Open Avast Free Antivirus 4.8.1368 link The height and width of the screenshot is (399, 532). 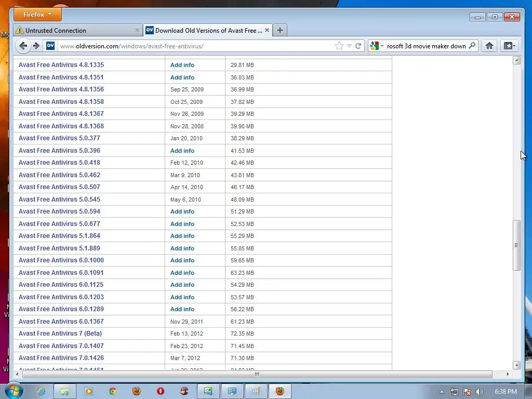61,126
